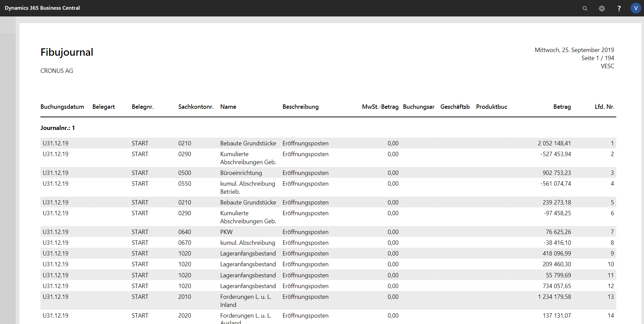This screenshot has height=324, width=644.
Task: Open the settings gear icon
Action: (602, 8)
